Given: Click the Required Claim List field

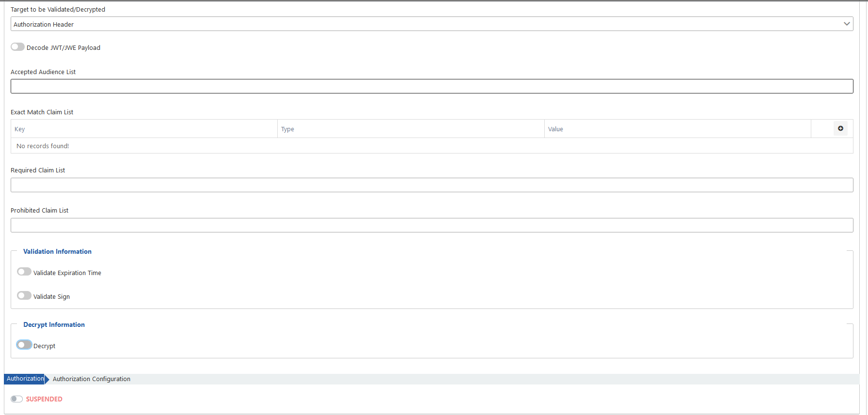Looking at the screenshot, I should point(432,185).
